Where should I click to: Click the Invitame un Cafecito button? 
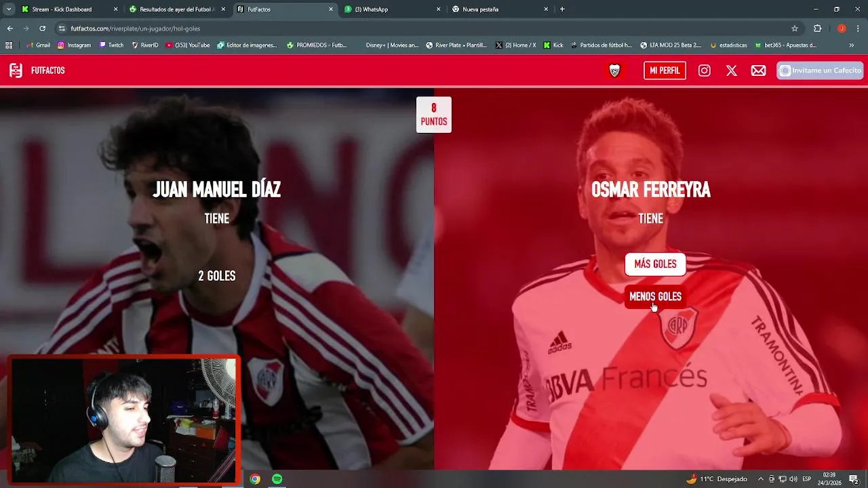point(820,70)
